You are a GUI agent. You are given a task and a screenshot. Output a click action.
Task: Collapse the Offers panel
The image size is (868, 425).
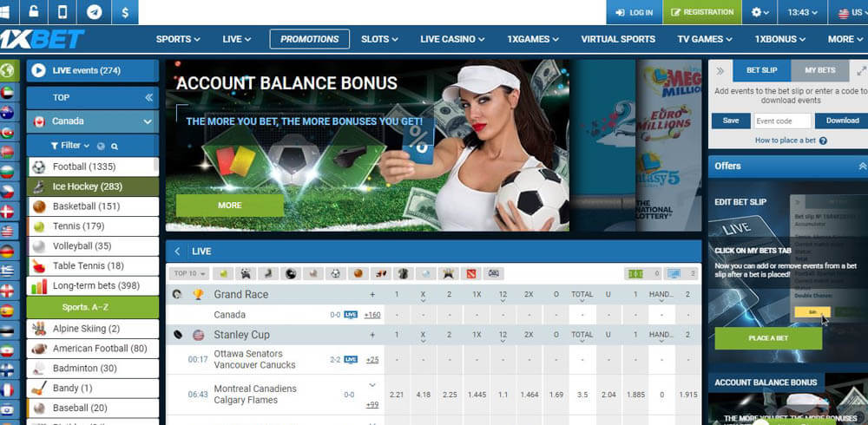pyautogui.click(x=862, y=166)
